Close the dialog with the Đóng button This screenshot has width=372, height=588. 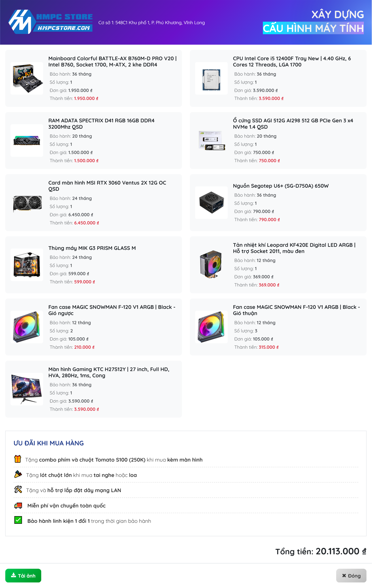(351, 576)
